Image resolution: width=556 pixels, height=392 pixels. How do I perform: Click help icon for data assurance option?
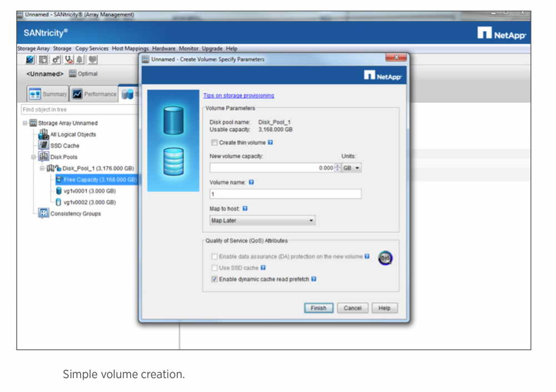(367, 256)
